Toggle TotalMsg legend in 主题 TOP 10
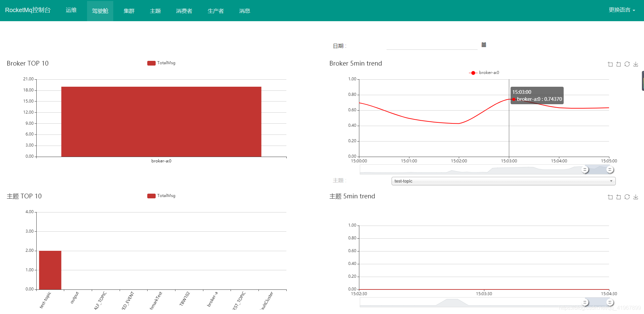Image resolution: width=644 pixels, height=314 pixels. click(161, 196)
